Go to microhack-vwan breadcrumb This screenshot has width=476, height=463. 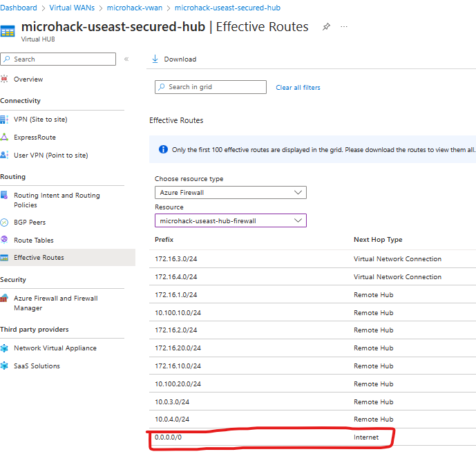[x=135, y=8]
